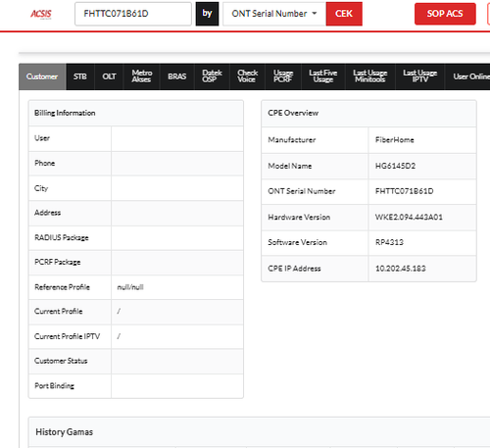Click the Current Profile IPTV label
This screenshot has width=490, height=448.
[67, 336]
